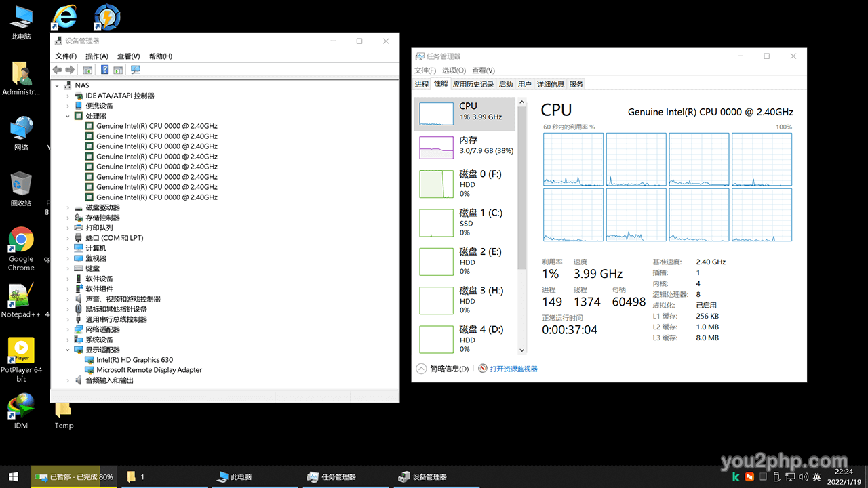Open 选项(O) menu in Task Manager
The height and width of the screenshot is (488, 868).
pyautogui.click(x=454, y=70)
